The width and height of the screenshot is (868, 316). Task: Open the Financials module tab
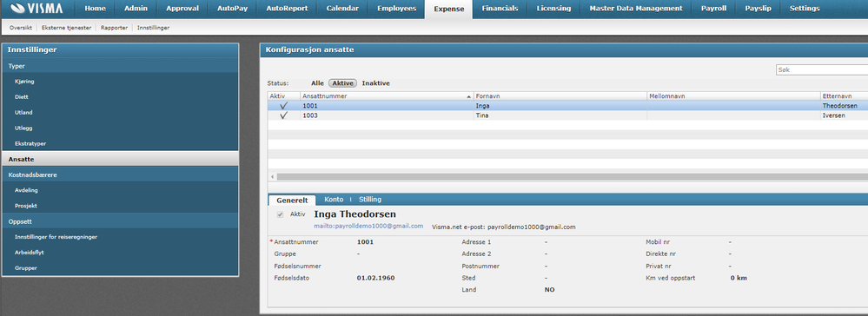[500, 9]
